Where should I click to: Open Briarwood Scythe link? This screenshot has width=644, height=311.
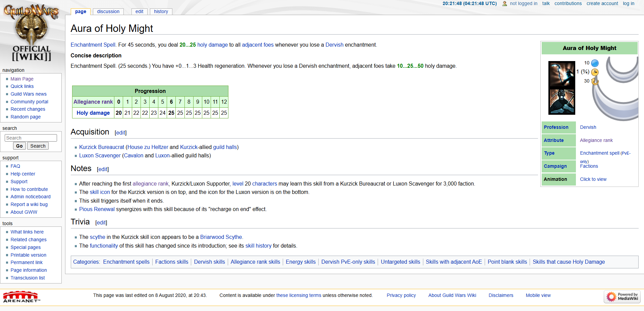tap(221, 237)
